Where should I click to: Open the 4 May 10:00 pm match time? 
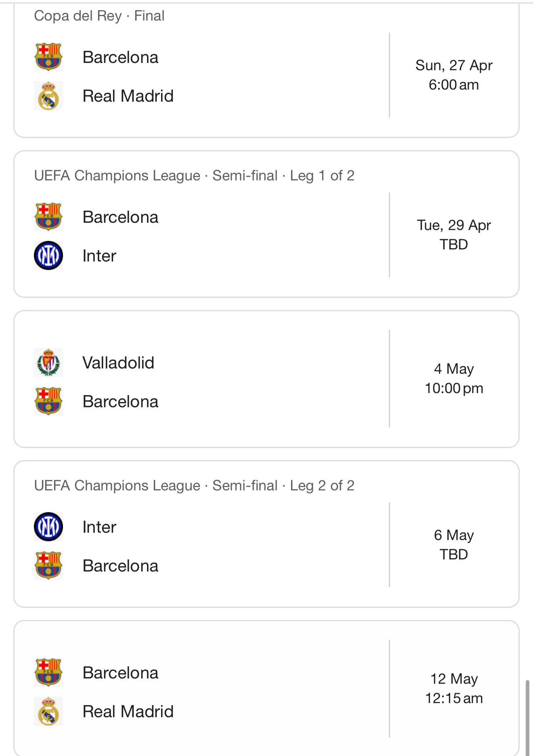click(x=454, y=379)
